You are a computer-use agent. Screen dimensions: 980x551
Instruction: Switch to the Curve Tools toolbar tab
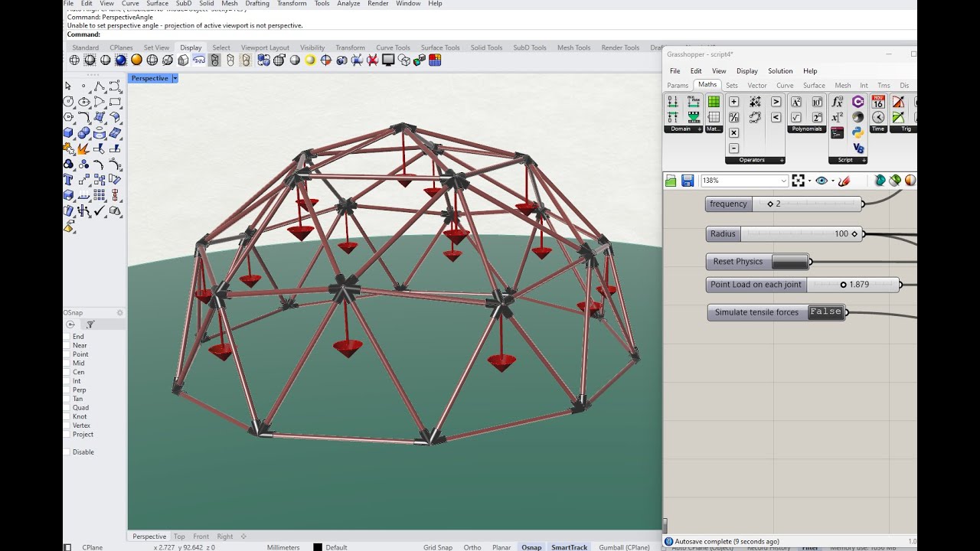pos(393,47)
